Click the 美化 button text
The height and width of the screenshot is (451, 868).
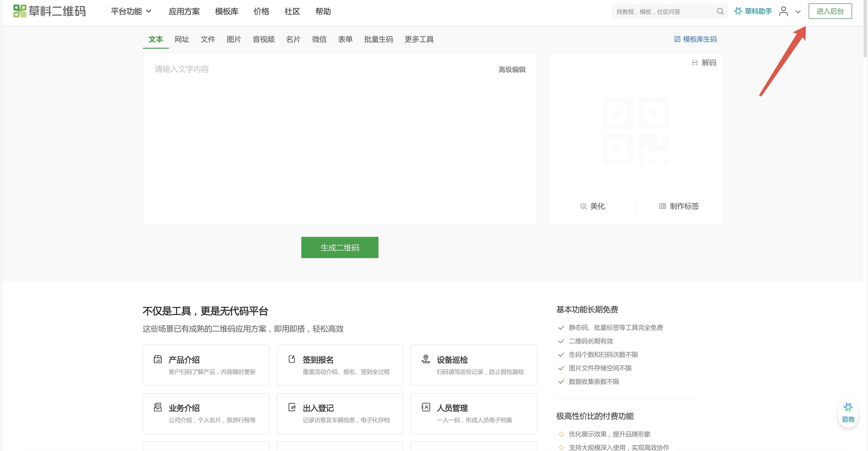tap(597, 206)
